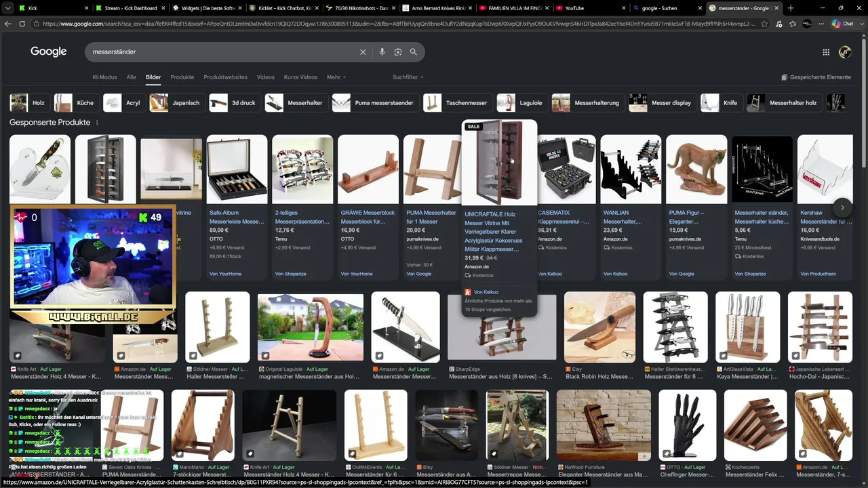Open the WANLIAN Messerhalter product image
Screen dimensions: 868x488
click(x=631, y=169)
